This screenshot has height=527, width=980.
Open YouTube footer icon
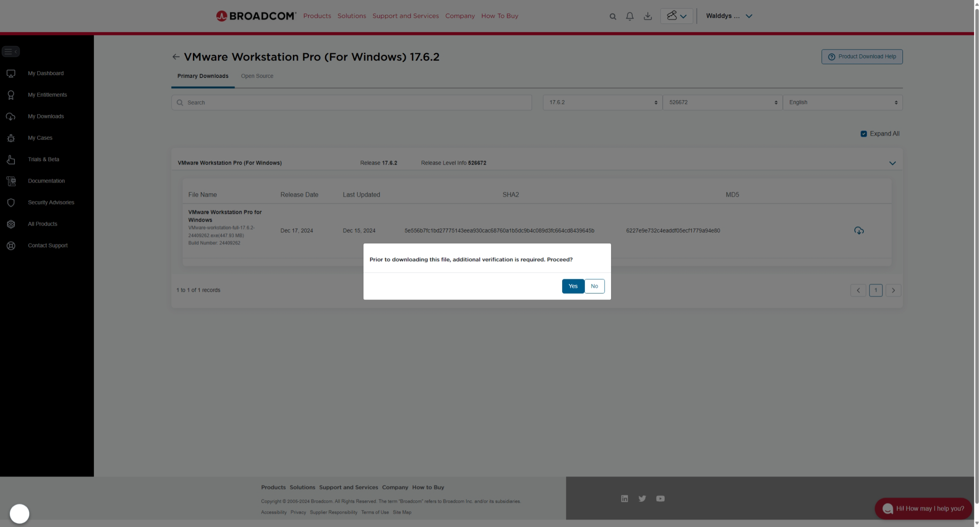pos(660,499)
